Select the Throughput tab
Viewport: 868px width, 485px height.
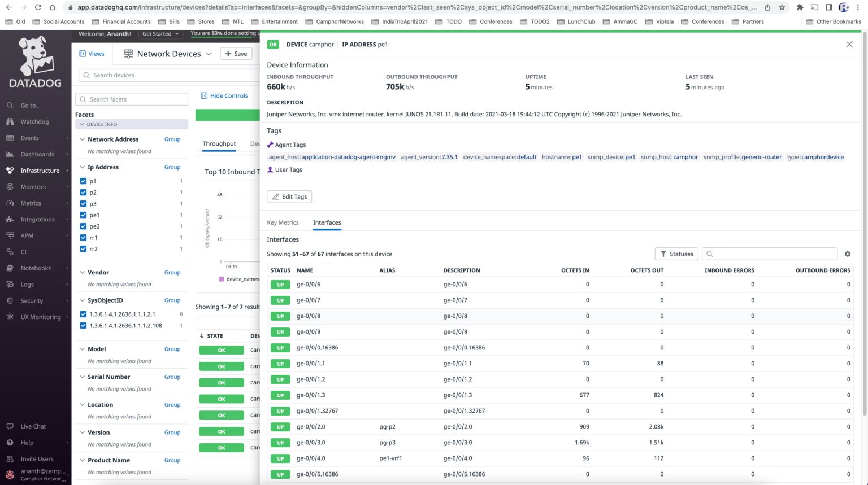click(219, 143)
